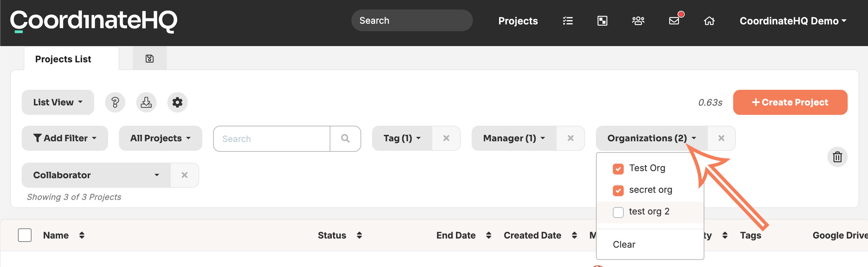Uncheck the secret org checkbox
The height and width of the screenshot is (267, 868).
pyautogui.click(x=618, y=190)
